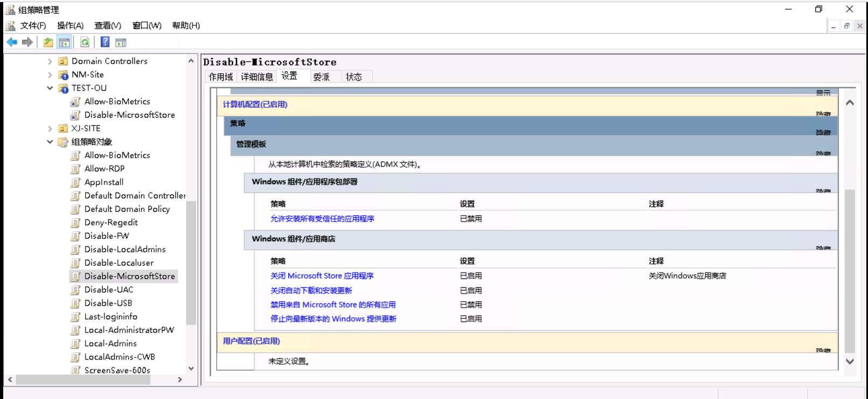This screenshot has height=399, width=868.
Task: Select ScreenSave-600s in the tree
Action: [x=117, y=370]
